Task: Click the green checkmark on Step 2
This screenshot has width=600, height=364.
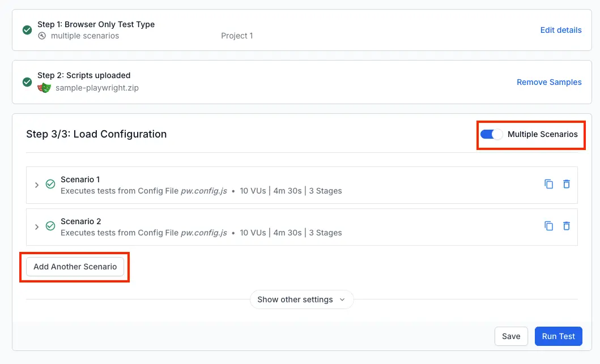Action: 27,82
